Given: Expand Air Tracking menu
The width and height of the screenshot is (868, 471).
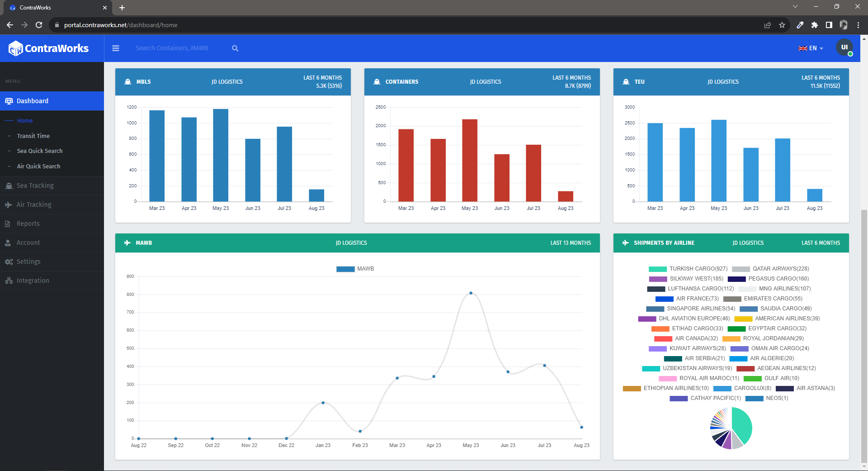Looking at the screenshot, I should (52, 205).
